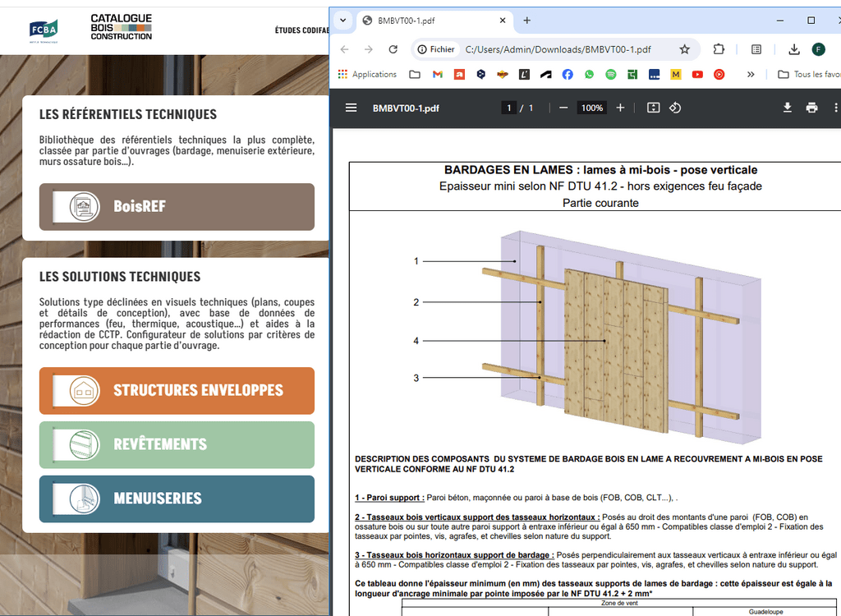Open the YouTube bookmark
This screenshot has width=841, height=616.
pos(697,74)
